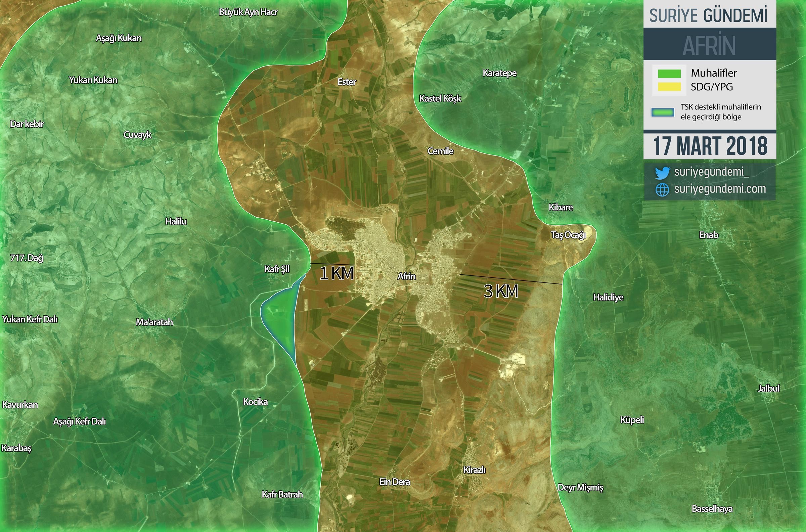Click the Büyük Ayn Hacr label
This screenshot has height=532, width=806.
click(248, 12)
